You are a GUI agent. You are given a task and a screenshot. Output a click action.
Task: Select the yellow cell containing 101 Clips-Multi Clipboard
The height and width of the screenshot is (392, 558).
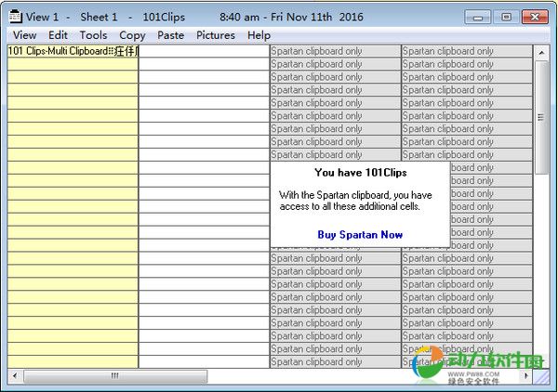(x=73, y=51)
